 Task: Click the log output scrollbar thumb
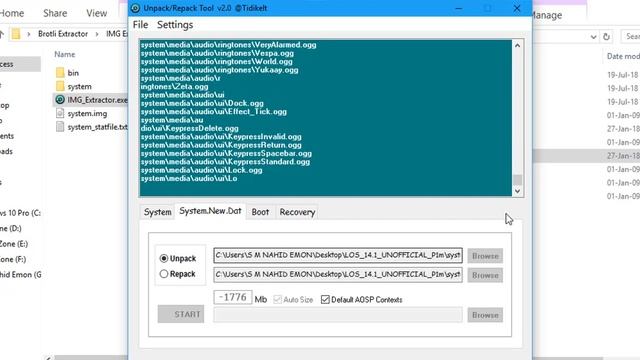[518, 180]
